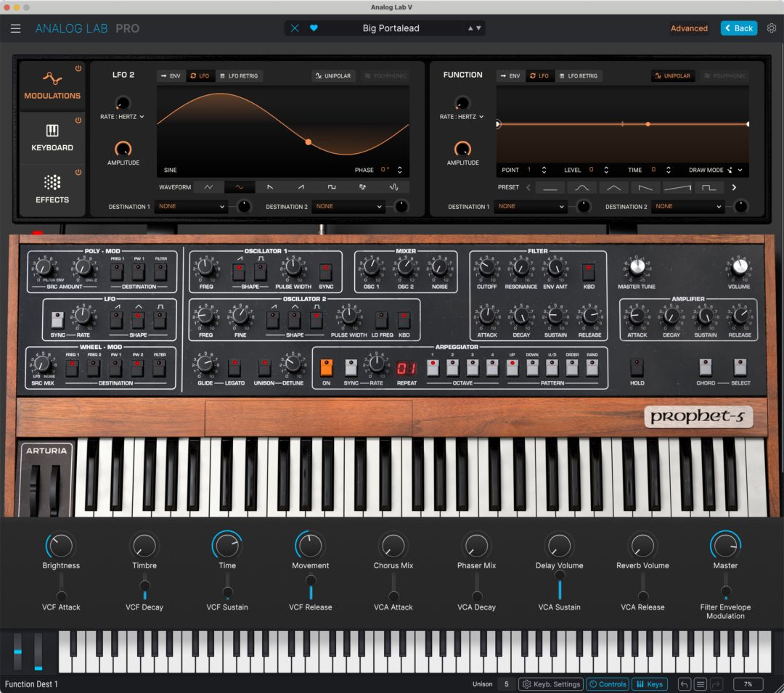This screenshot has height=693, width=784.
Task: Click the Filter Cutoff knob
Action: (486, 268)
